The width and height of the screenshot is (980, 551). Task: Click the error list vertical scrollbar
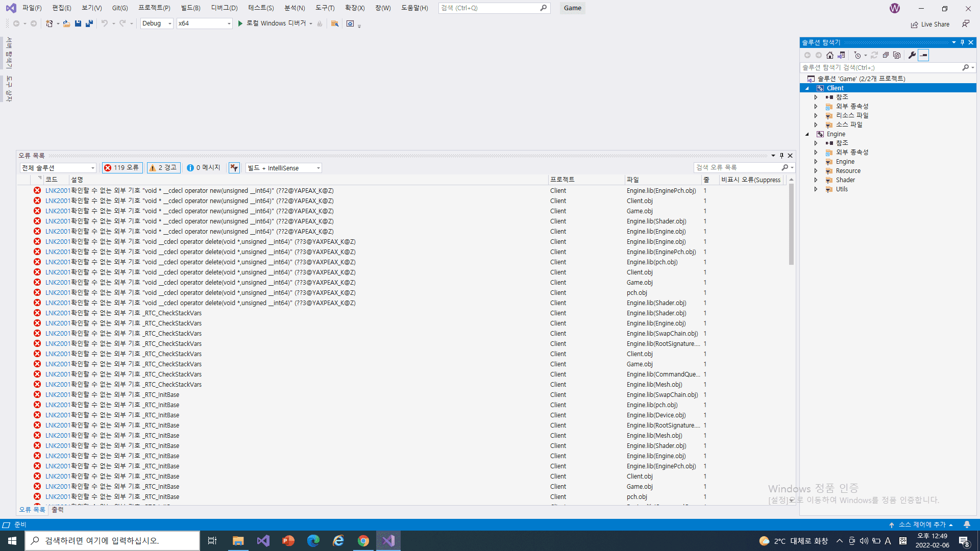click(x=791, y=224)
